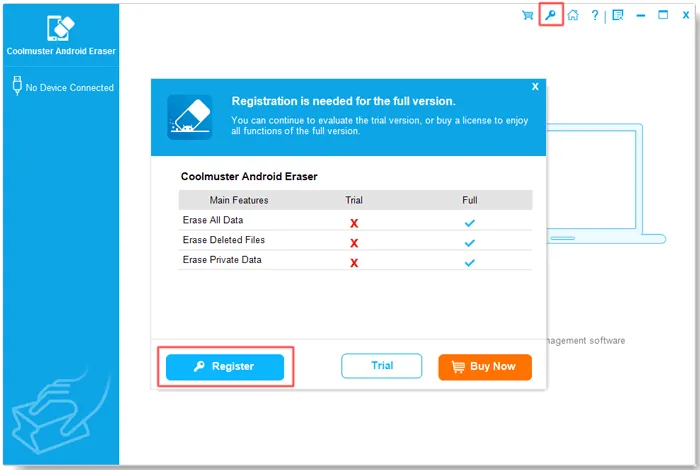Viewport: 700px width, 470px height.
Task: Click the Full column header
Action: 470,200
